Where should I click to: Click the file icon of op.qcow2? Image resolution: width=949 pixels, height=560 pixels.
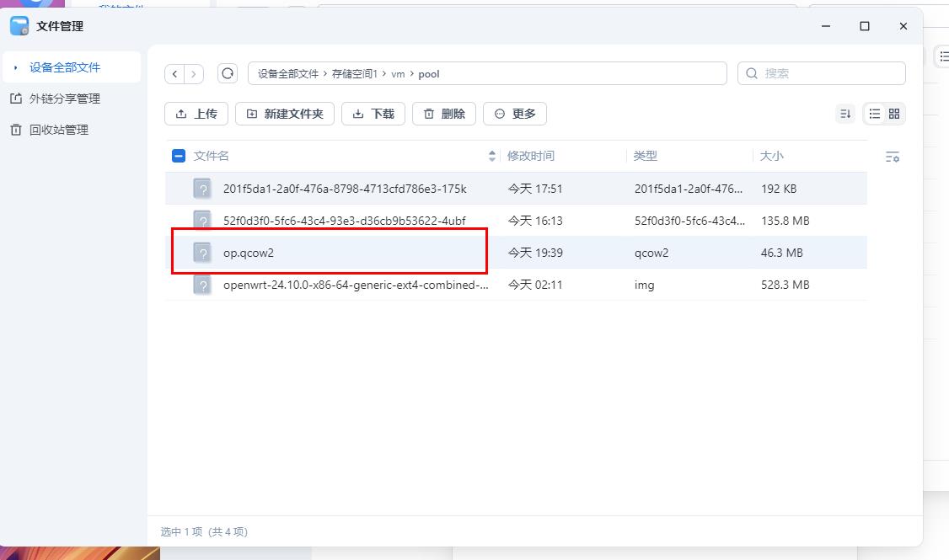202,253
